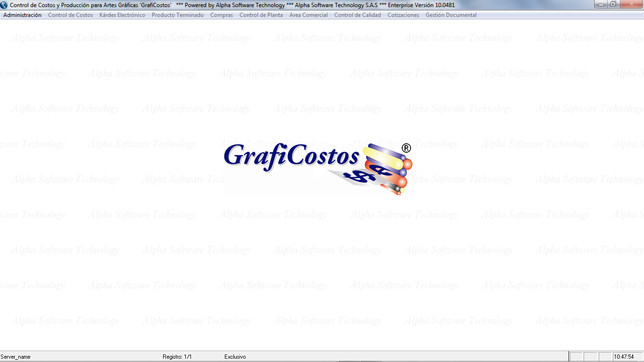Minimize the GrafiCostos window
Screen dimensions: 644x362
click(601, 4)
